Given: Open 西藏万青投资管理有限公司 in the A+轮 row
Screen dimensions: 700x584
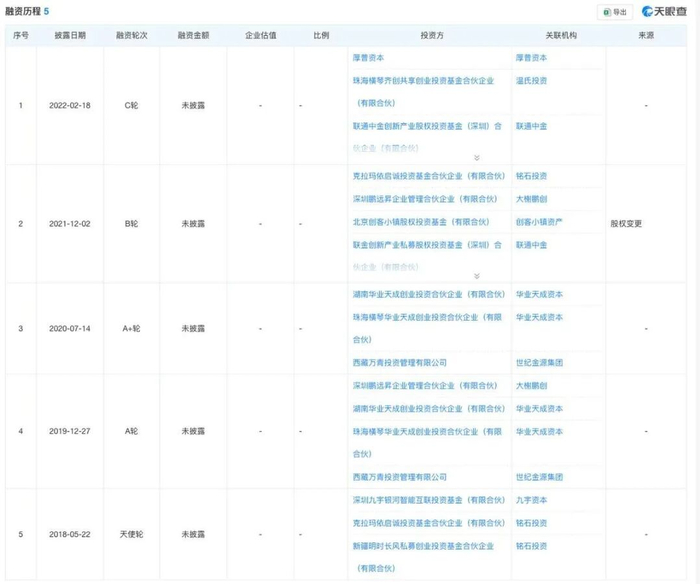Looking at the screenshot, I should (x=400, y=363).
